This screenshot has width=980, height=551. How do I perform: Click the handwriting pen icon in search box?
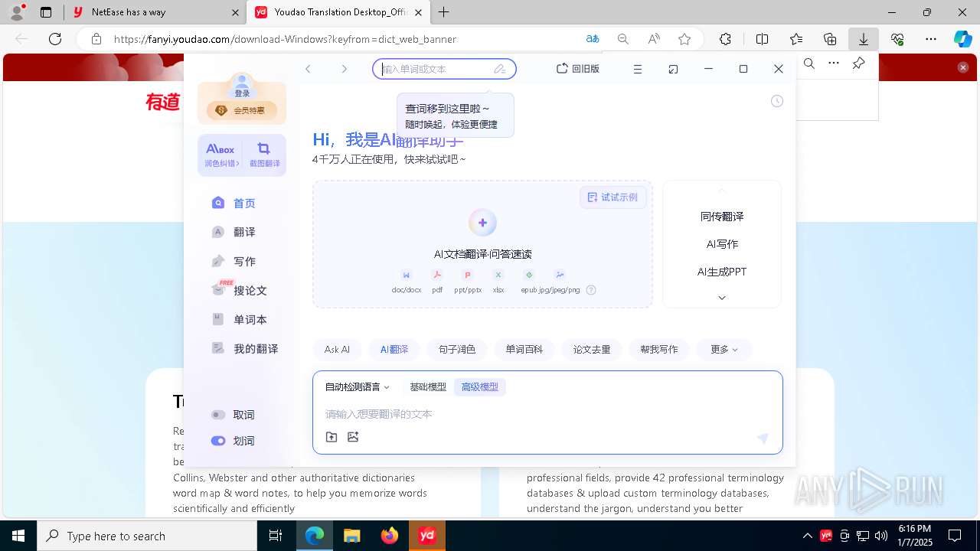(500, 69)
